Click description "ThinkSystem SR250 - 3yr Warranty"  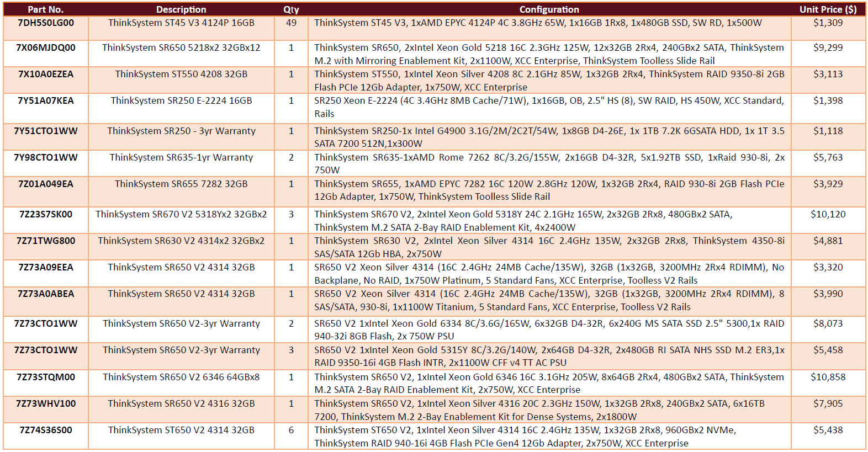[x=181, y=131]
